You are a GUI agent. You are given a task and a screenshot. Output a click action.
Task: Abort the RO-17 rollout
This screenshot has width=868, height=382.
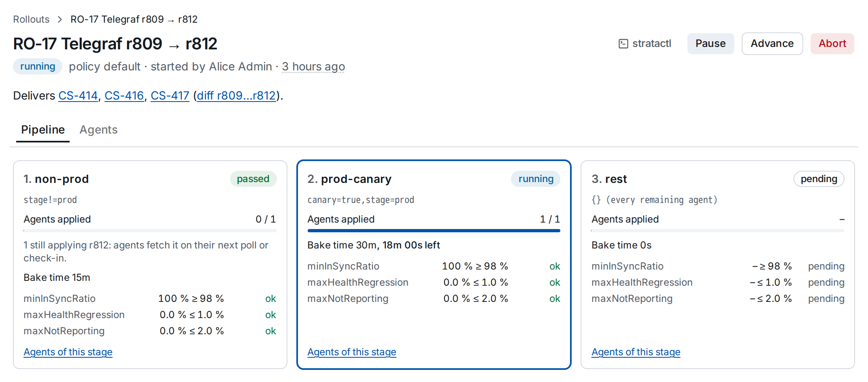coord(832,44)
